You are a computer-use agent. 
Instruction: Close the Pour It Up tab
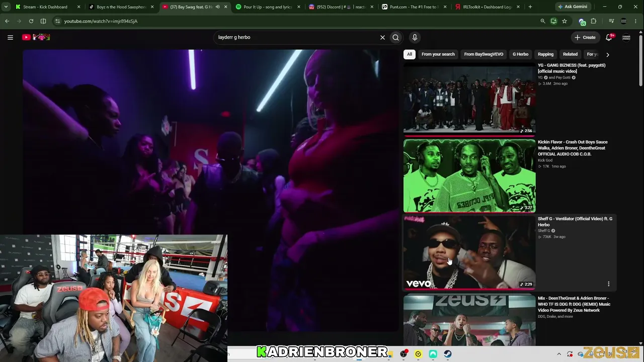click(299, 7)
